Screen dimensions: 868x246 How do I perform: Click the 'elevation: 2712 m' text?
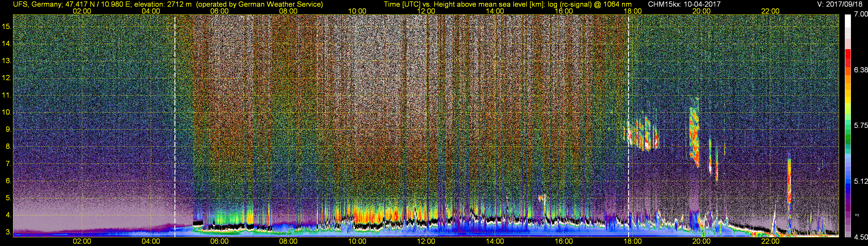point(163,4)
